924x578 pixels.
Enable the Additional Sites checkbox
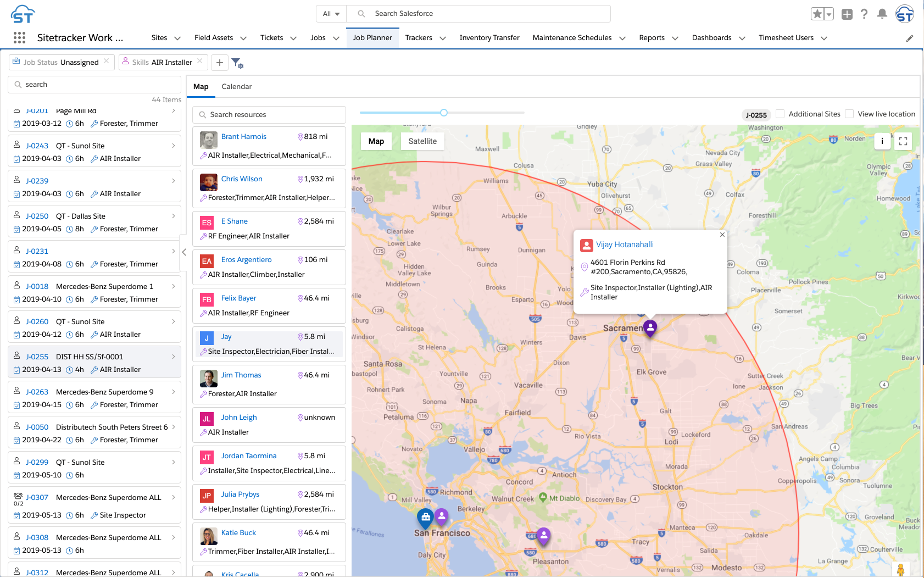(x=780, y=114)
